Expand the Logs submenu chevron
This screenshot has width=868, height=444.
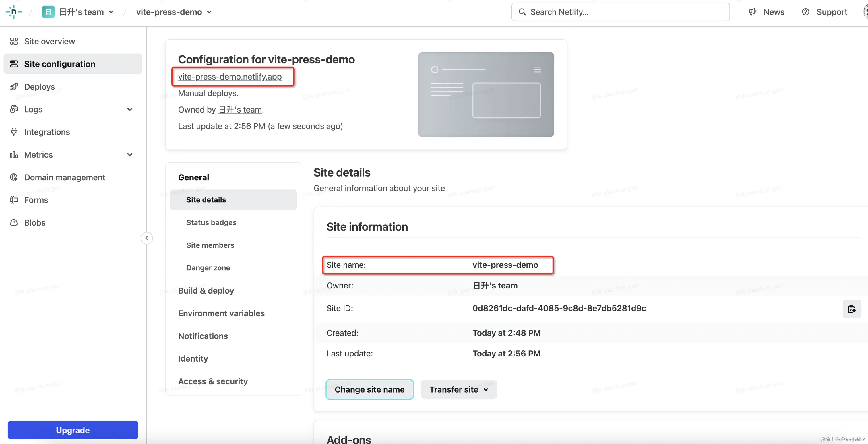click(x=130, y=109)
